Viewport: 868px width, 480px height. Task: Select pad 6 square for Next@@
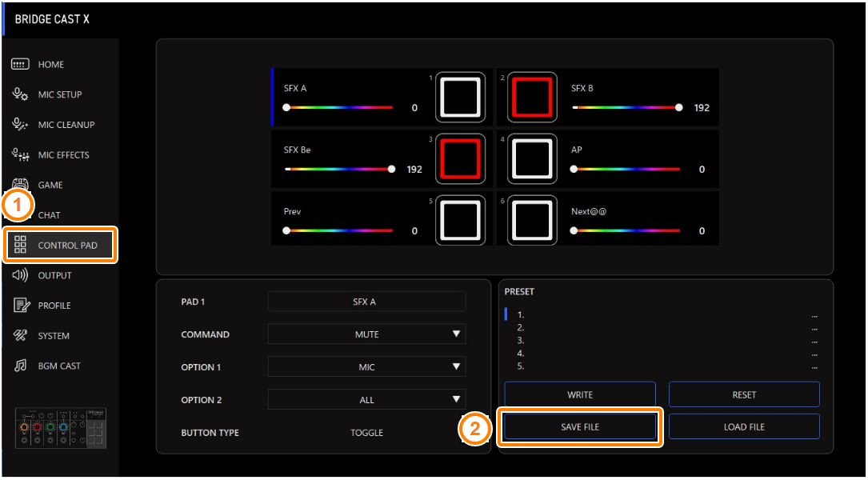[x=532, y=220]
